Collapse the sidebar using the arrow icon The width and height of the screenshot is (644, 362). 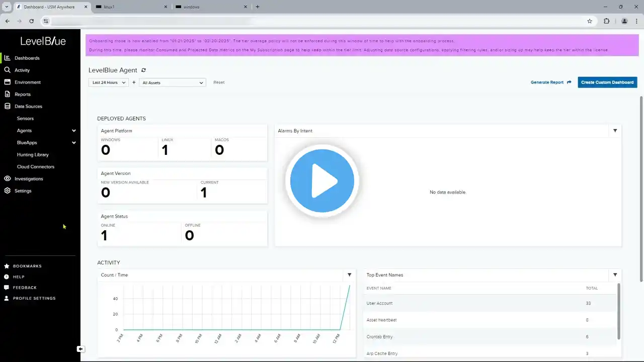tap(80, 349)
